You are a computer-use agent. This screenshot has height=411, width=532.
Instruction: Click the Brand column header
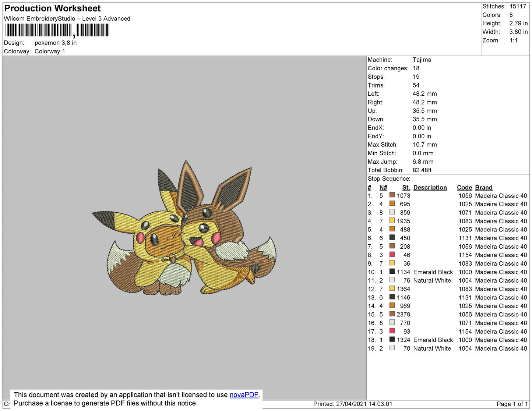pyautogui.click(x=484, y=187)
